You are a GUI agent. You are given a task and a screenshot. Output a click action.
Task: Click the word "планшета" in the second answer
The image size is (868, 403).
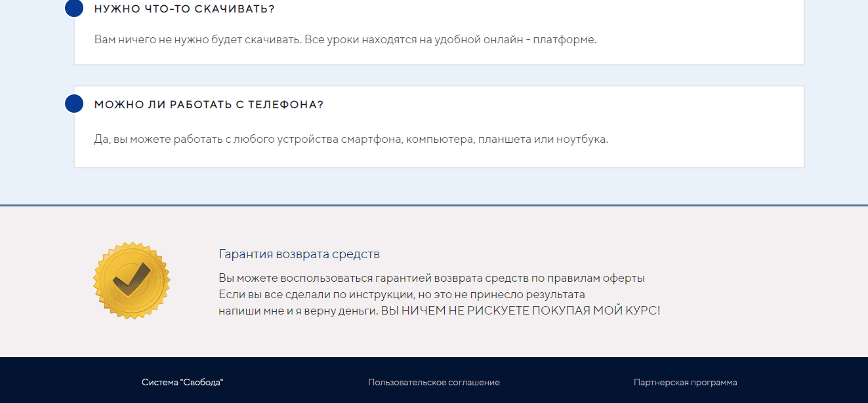click(504, 140)
